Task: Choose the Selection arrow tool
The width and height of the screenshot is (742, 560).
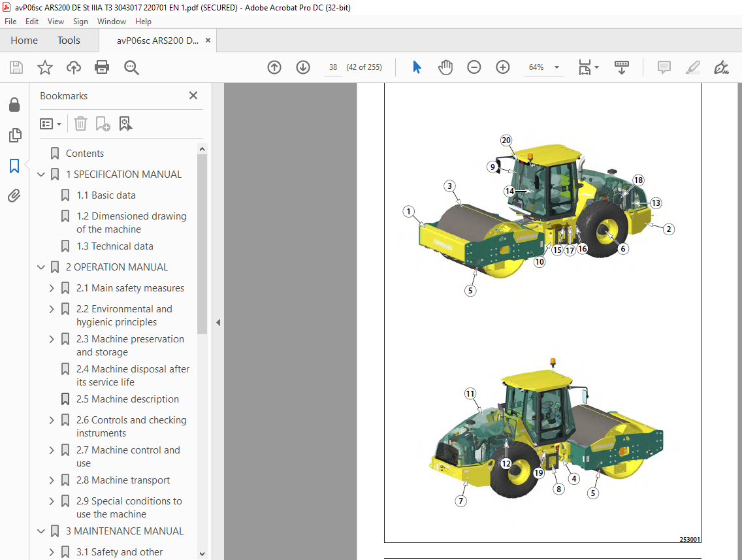Action: coord(417,67)
